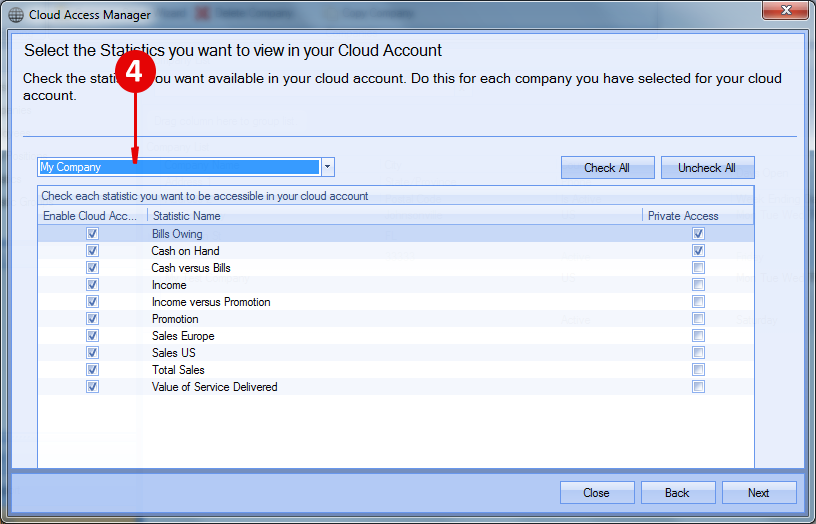Screen dimensions: 816x524
Task: Enable Private Access for Value of Service Delivered
Action: [x=698, y=387]
